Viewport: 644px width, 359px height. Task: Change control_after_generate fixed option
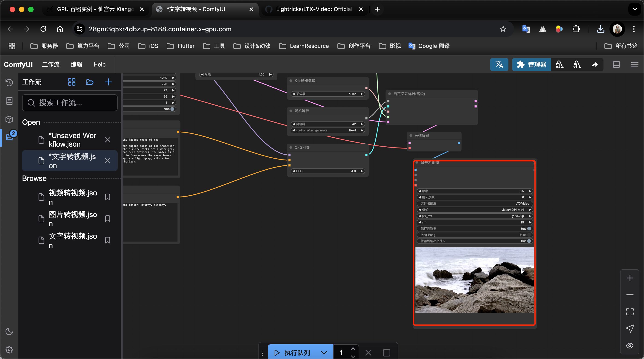click(x=328, y=130)
